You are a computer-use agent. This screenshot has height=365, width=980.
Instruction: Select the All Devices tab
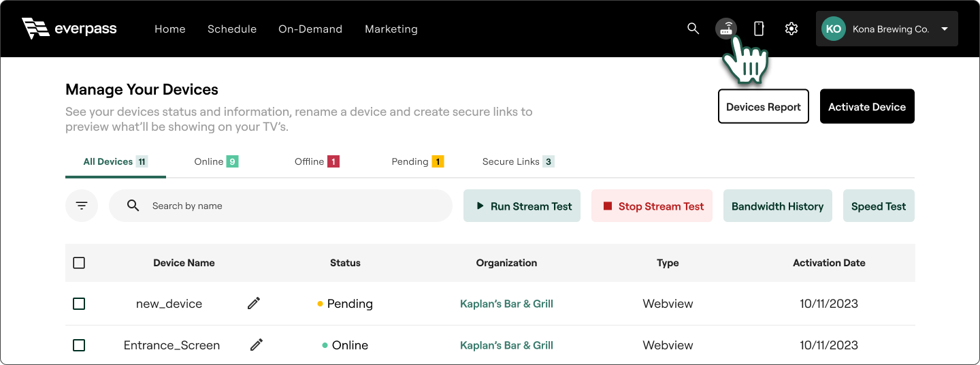pos(116,161)
